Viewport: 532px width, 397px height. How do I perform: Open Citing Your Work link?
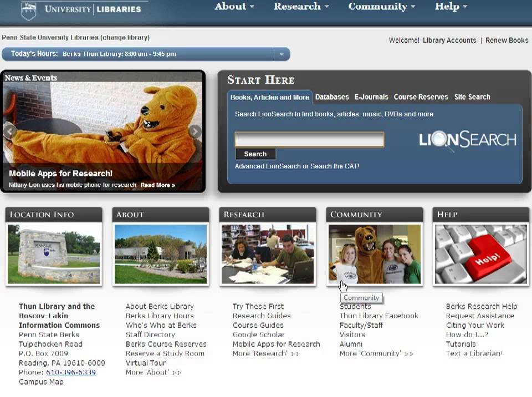click(475, 325)
